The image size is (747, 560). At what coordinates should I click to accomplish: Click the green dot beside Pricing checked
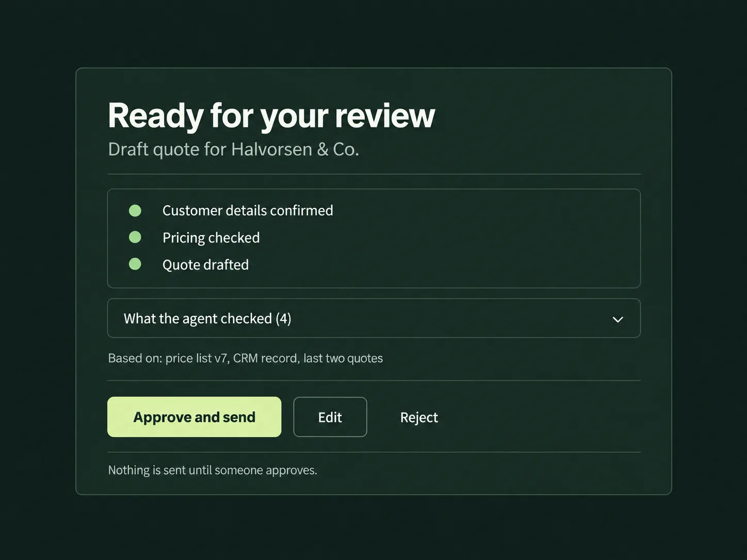135,237
